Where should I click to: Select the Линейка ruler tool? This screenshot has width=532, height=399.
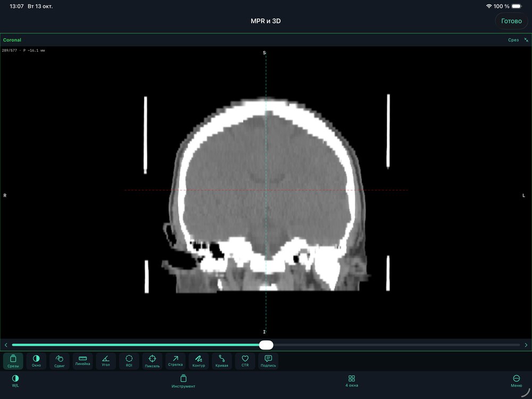(x=82, y=361)
